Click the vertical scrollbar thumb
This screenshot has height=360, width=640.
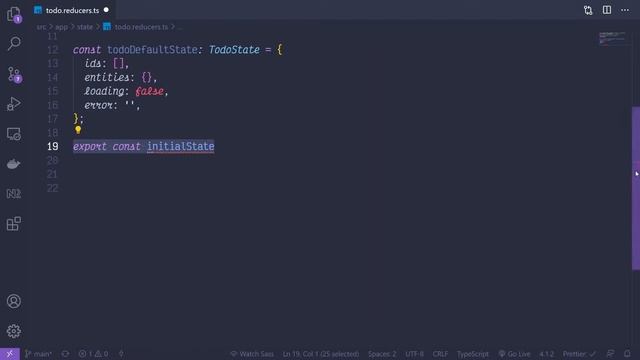(636, 188)
